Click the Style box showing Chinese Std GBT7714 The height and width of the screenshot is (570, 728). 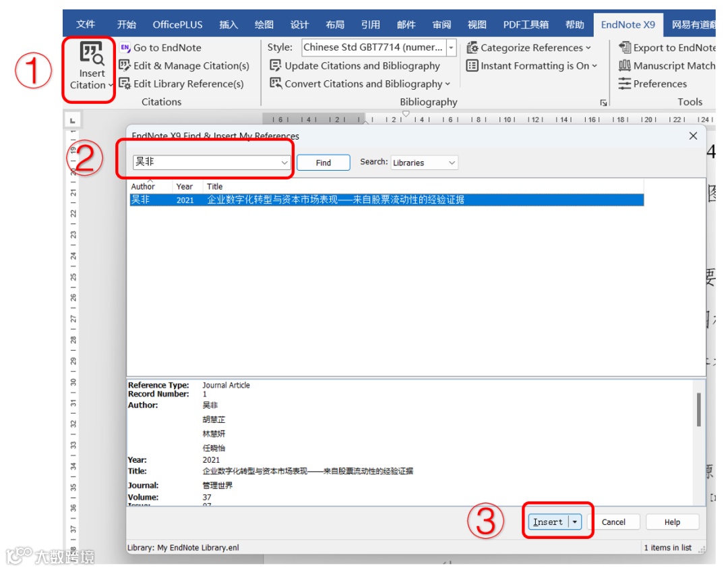coord(373,47)
